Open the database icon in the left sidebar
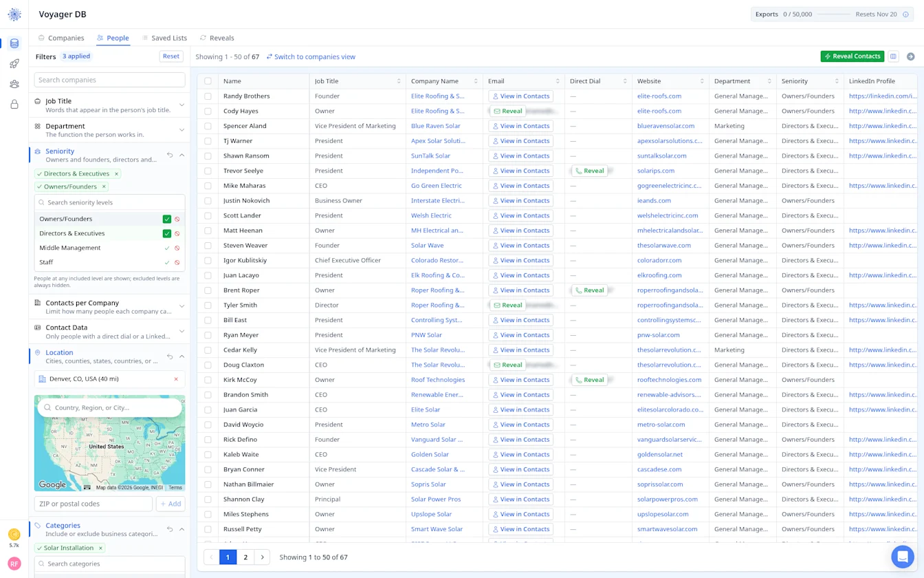 (x=14, y=43)
